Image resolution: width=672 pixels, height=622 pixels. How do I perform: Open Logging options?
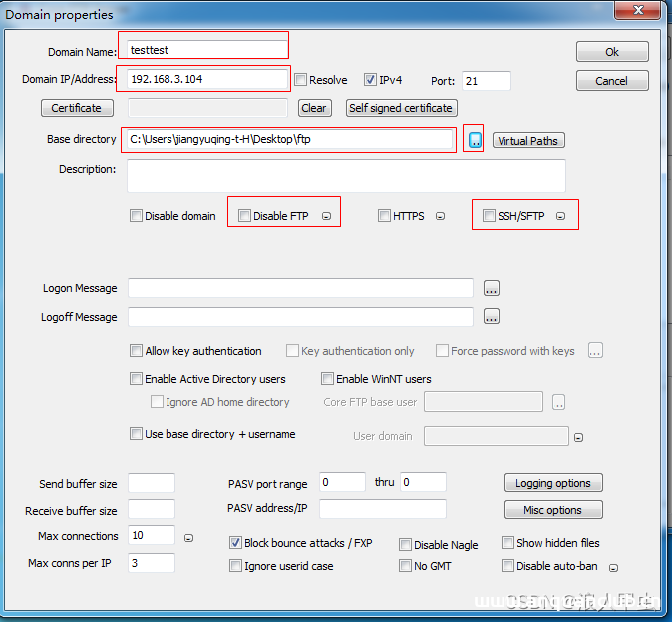pos(553,483)
